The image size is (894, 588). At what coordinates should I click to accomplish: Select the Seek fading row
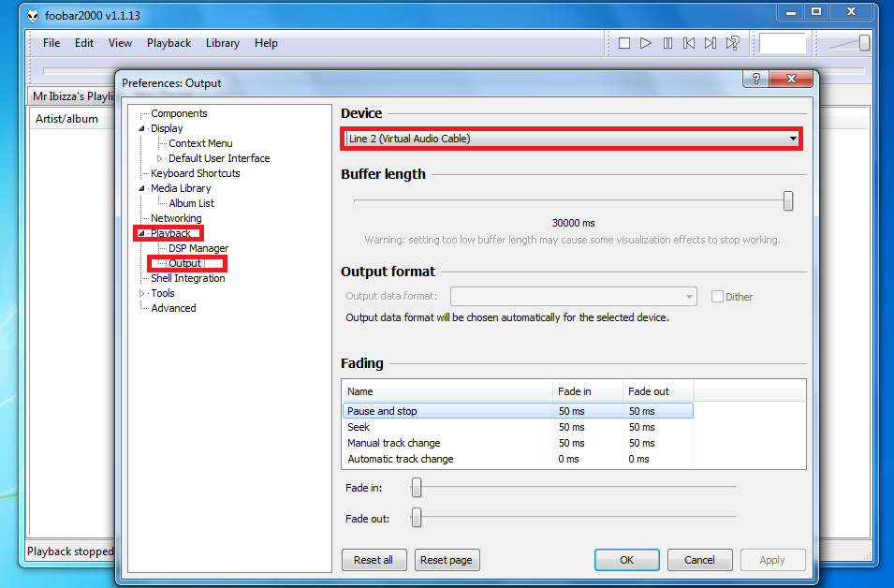(x=518, y=427)
